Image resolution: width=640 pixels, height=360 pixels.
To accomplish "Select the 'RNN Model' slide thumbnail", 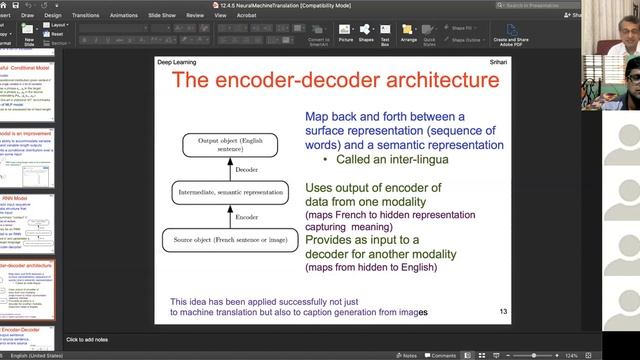I will pos(27,224).
